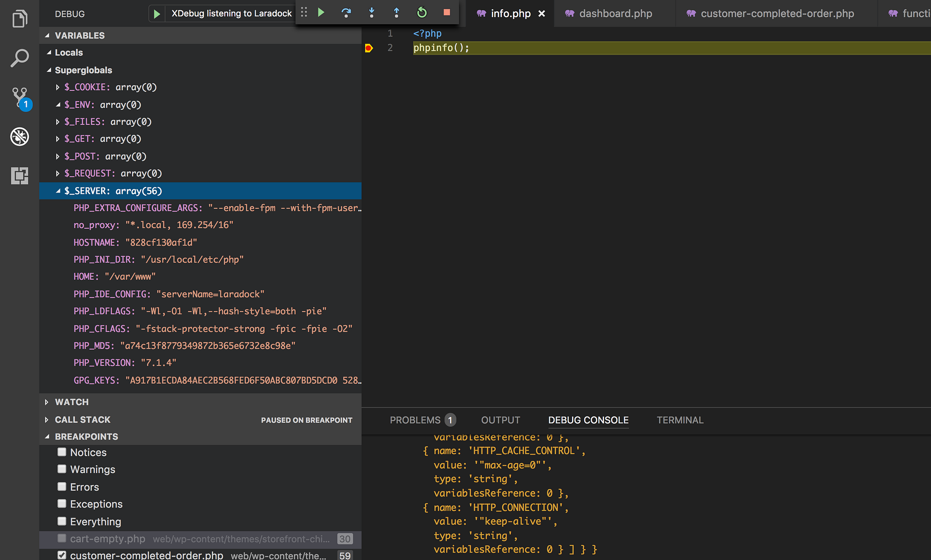
Task: Stop debugging with the red square
Action: [x=446, y=13]
